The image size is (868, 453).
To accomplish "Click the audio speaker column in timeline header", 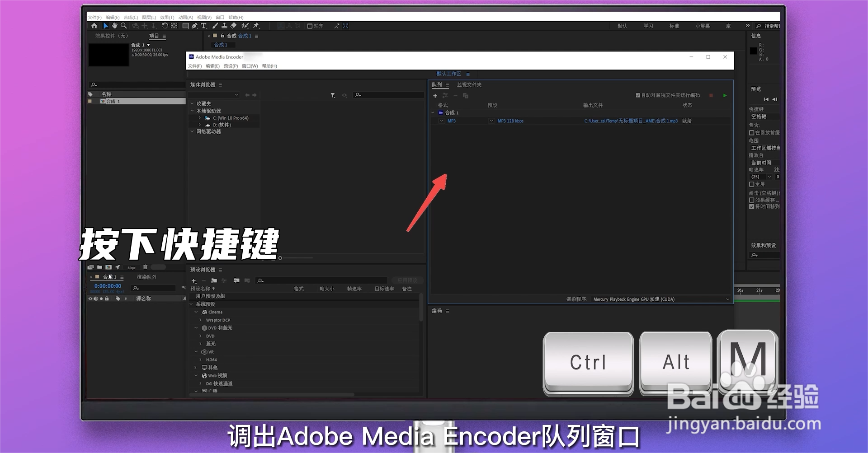I will pos(95,299).
